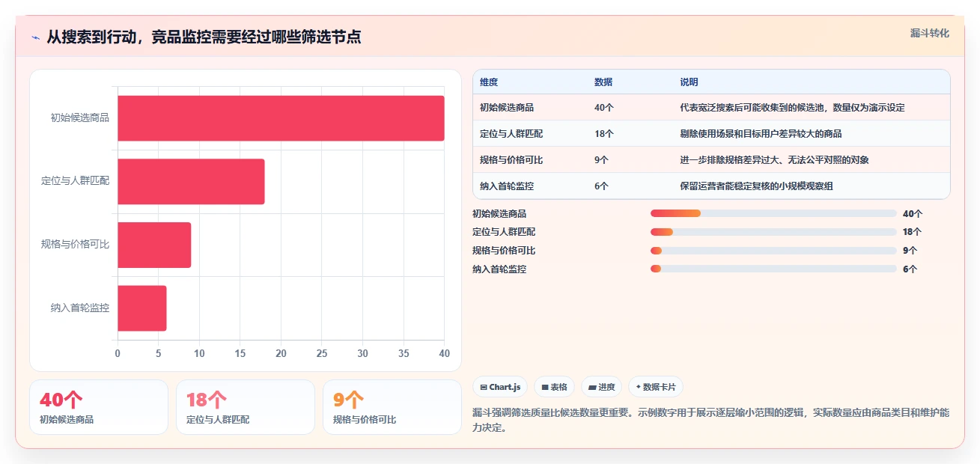
Task: Click the chart axis label 初始候选商品
Action: [80, 117]
